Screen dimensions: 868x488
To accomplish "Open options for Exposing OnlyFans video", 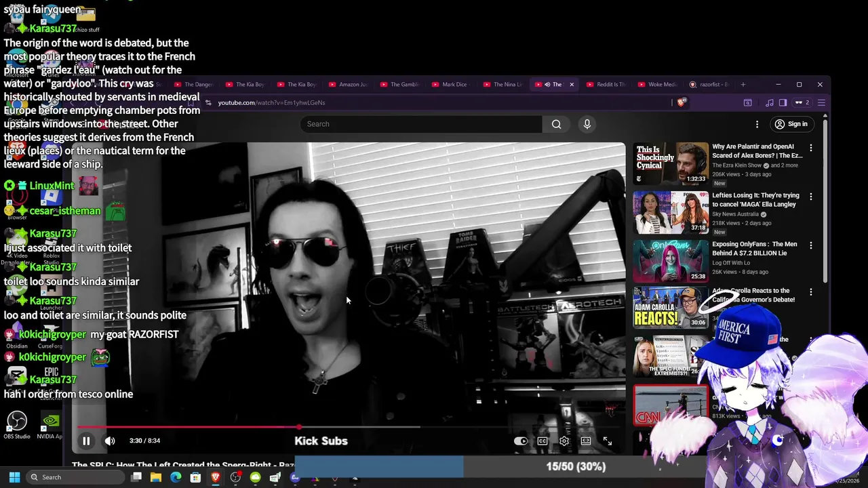I will tap(810, 245).
